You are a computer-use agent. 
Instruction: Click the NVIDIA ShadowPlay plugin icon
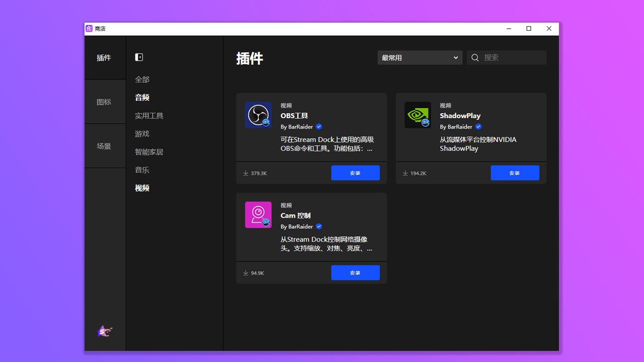(x=418, y=115)
